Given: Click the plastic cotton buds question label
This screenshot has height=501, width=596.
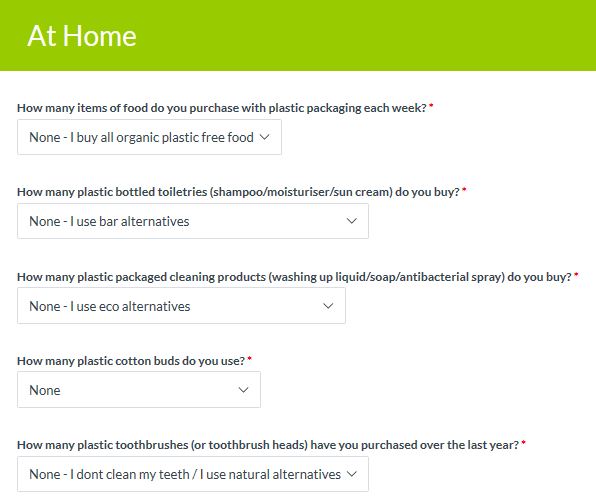Looking at the screenshot, I should click(131, 361).
